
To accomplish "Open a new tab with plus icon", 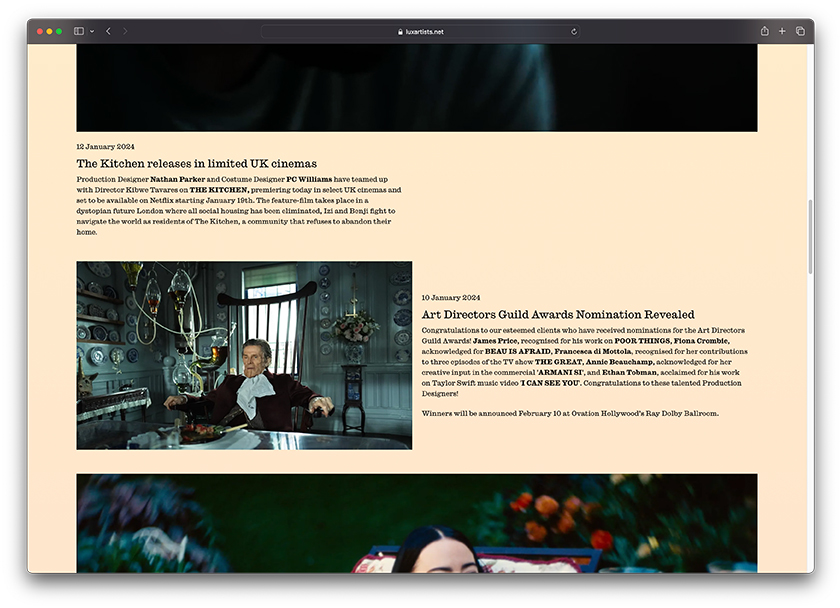I will coord(782,31).
